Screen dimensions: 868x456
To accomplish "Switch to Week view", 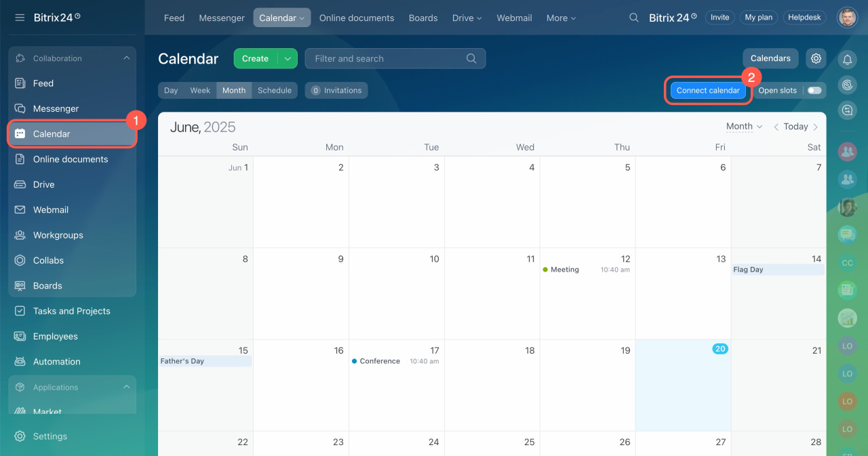I will tap(200, 91).
